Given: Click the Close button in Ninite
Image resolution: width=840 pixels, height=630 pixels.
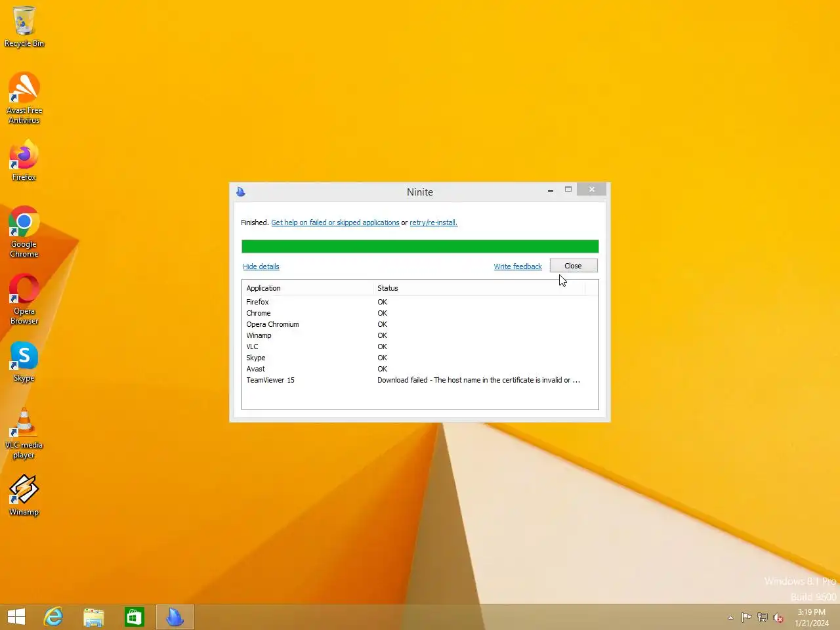Looking at the screenshot, I should click(574, 266).
